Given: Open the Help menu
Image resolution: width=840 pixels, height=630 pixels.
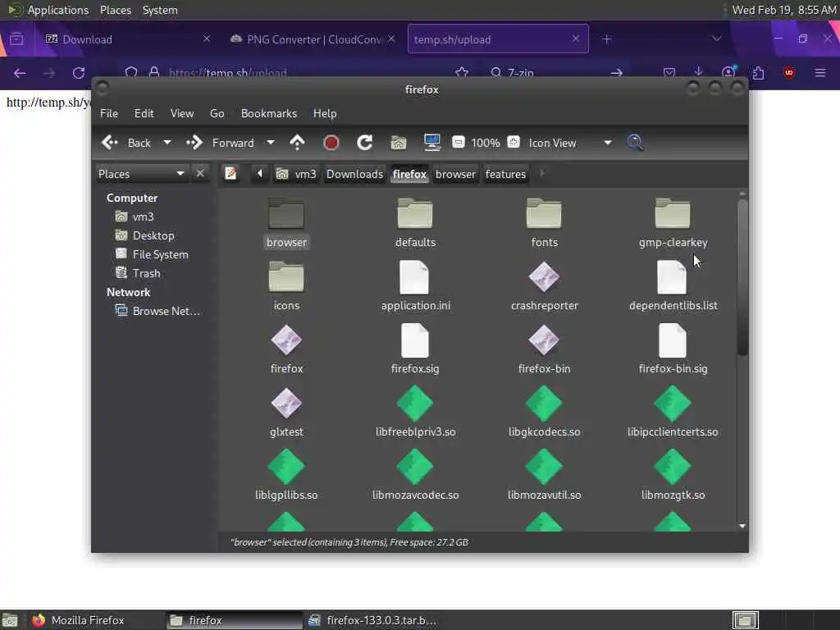Looking at the screenshot, I should coord(325,113).
